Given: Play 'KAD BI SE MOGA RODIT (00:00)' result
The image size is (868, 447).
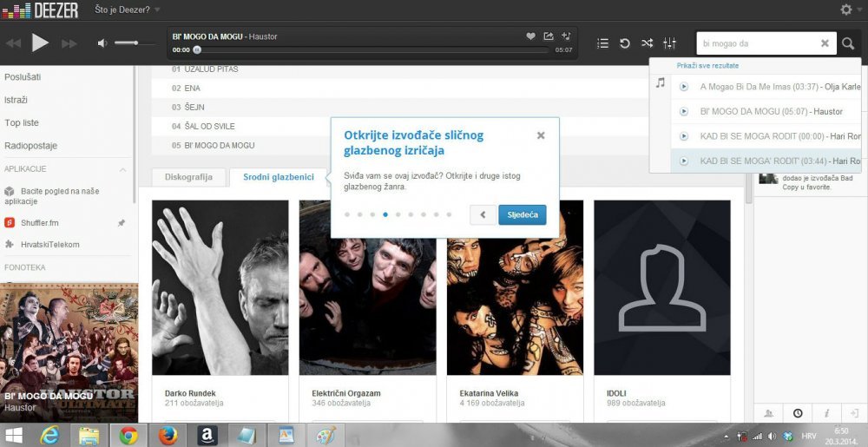Looking at the screenshot, I should 684,136.
